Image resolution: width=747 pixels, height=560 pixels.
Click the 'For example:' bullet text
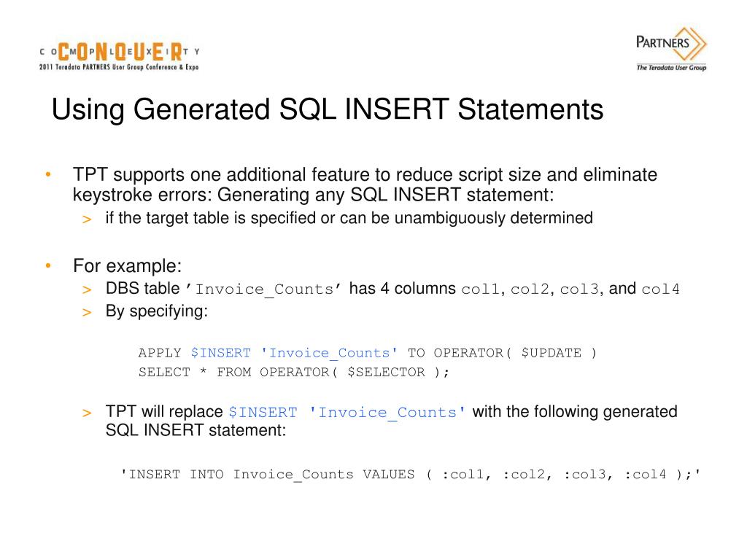[x=127, y=265]
